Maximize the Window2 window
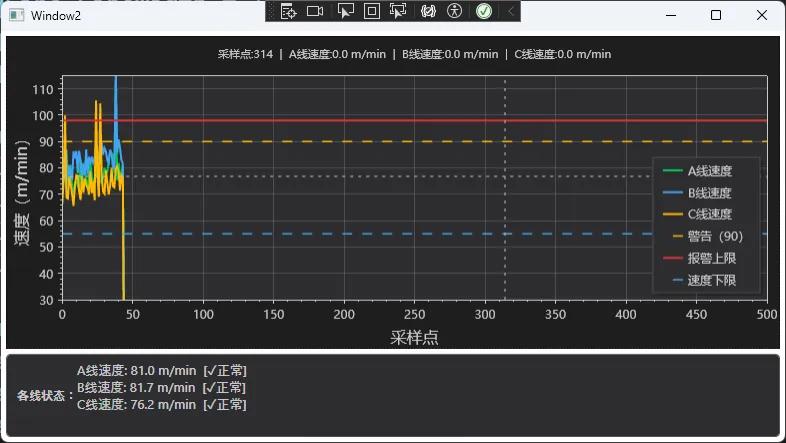This screenshot has height=443, width=786. (x=716, y=15)
